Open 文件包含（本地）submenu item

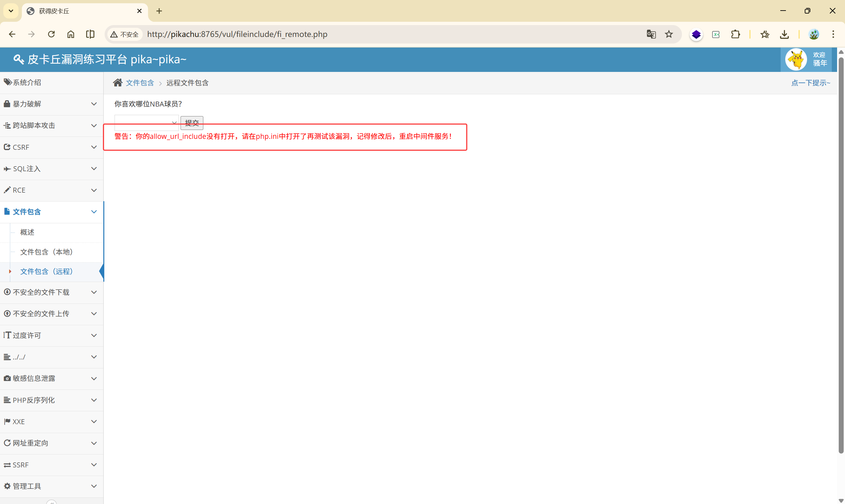[x=46, y=252]
